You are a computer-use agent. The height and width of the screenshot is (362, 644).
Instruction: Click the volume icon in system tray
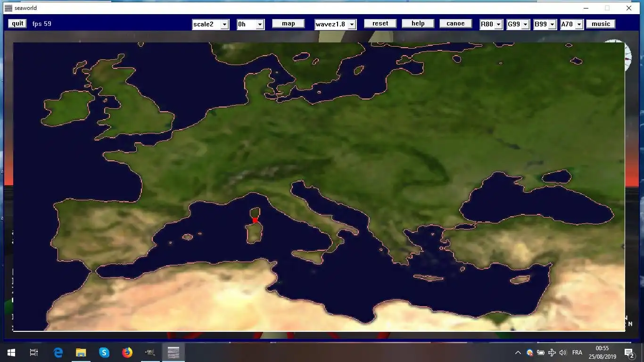click(x=562, y=353)
